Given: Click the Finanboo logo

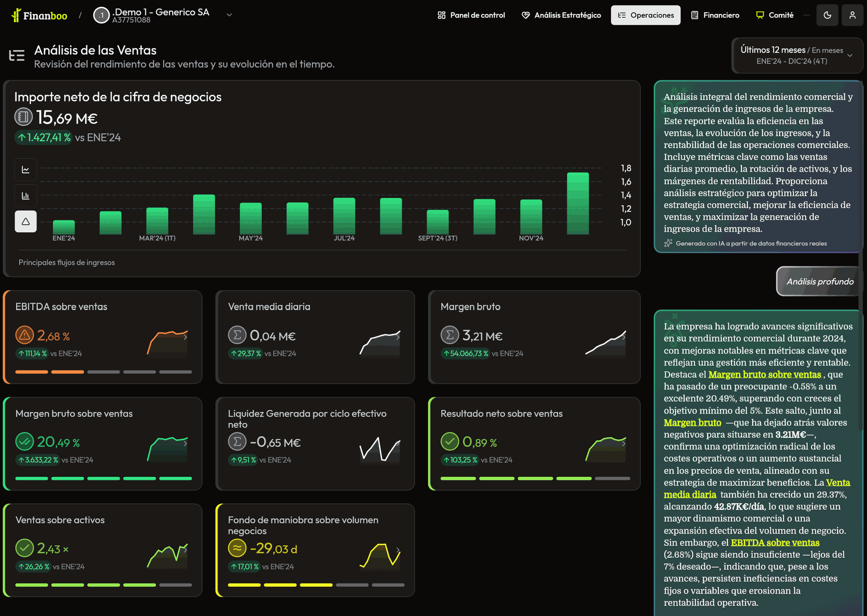Looking at the screenshot, I should point(39,15).
